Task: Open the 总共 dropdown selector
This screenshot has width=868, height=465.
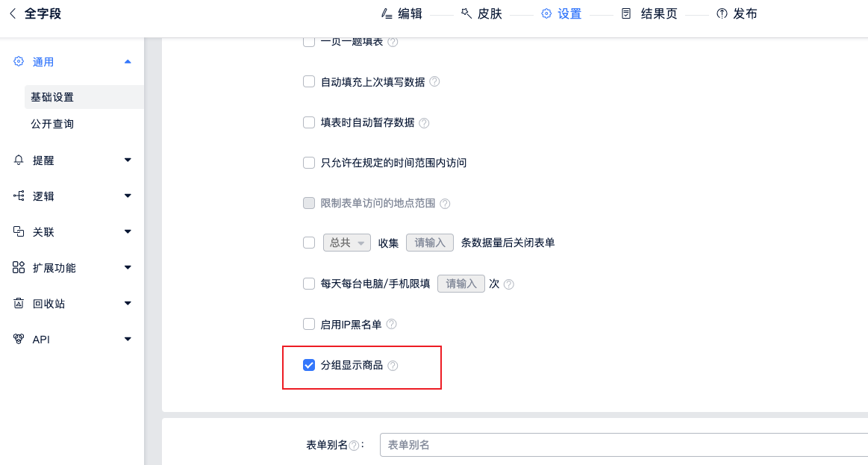Action: (x=346, y=243)
